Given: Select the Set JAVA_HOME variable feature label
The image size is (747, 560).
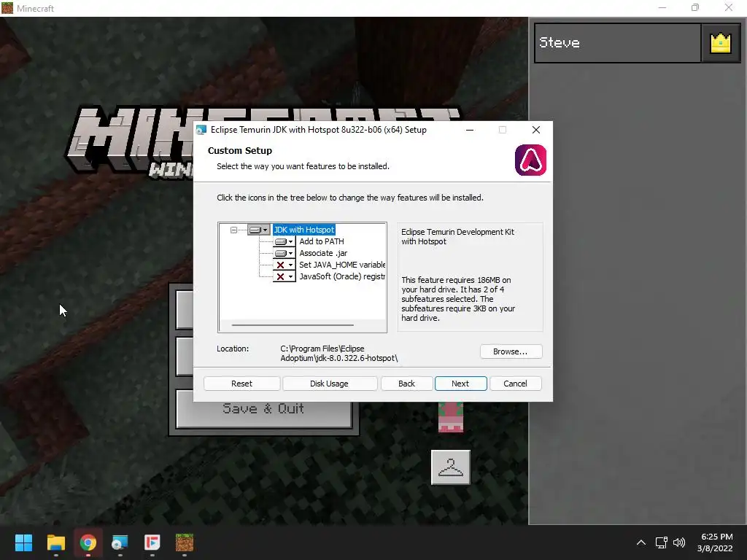Looking at the screenshot, I should 342,265.
